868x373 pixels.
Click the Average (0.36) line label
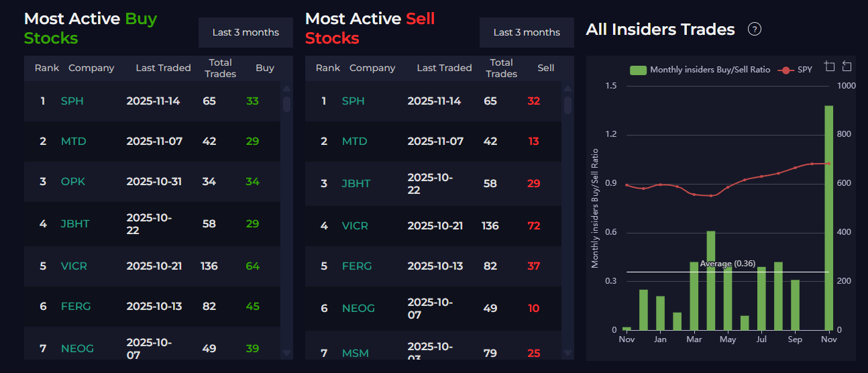coord(728,264)
